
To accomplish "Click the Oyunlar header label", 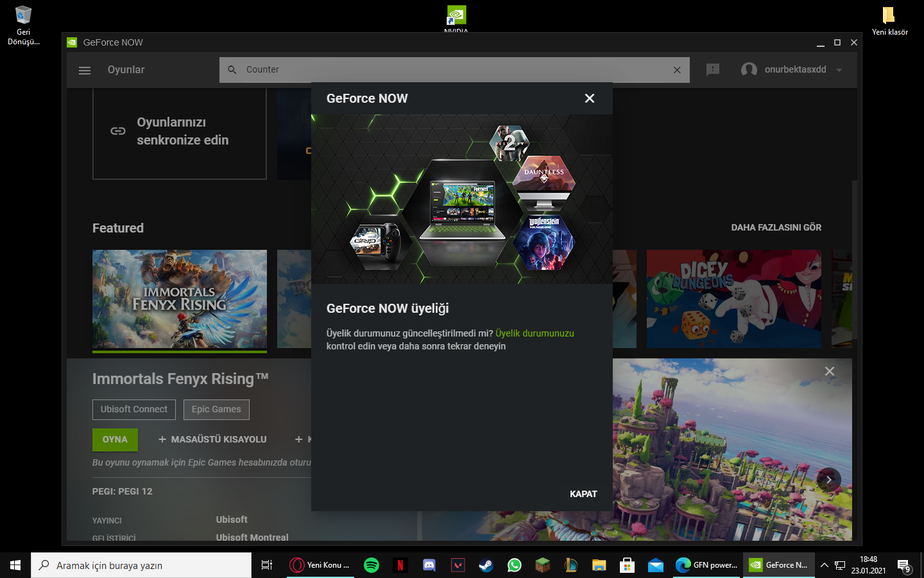I will [126, 70].
